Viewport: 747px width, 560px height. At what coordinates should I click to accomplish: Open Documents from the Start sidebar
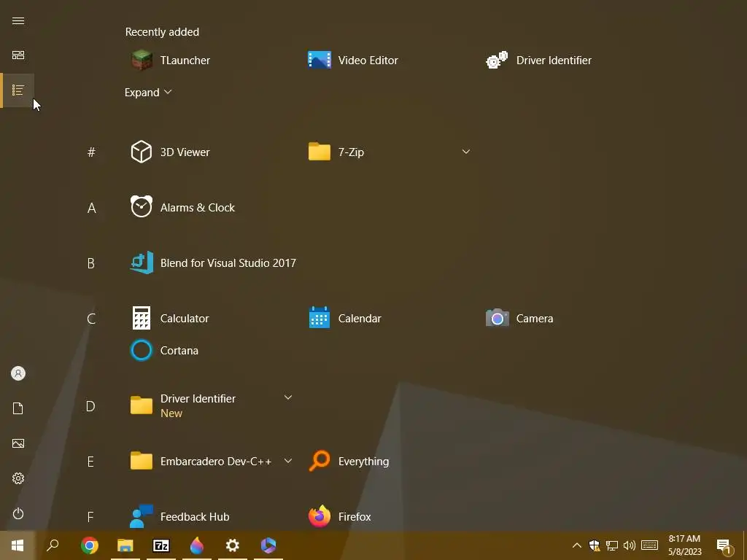coord(18,408)
